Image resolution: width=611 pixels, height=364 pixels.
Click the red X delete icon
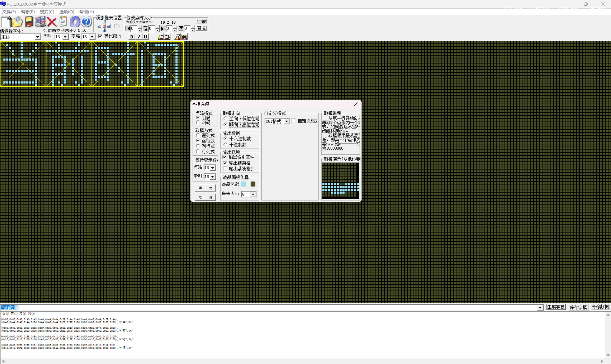click(52, 22)
